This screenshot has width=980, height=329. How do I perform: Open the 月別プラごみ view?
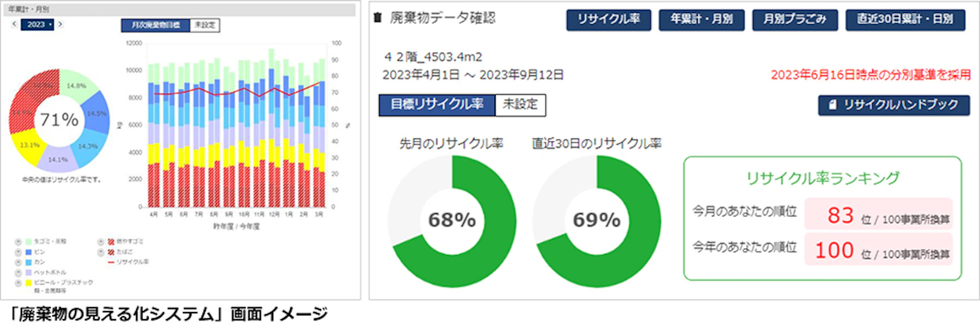pyautogui.click(x=795, y=20)
